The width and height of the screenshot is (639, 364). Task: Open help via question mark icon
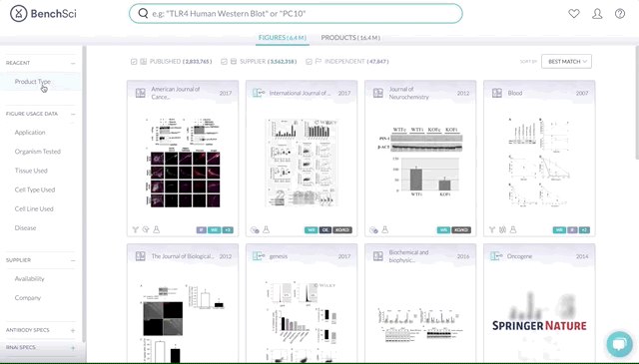pyautogui.click(x=620, y=13)
